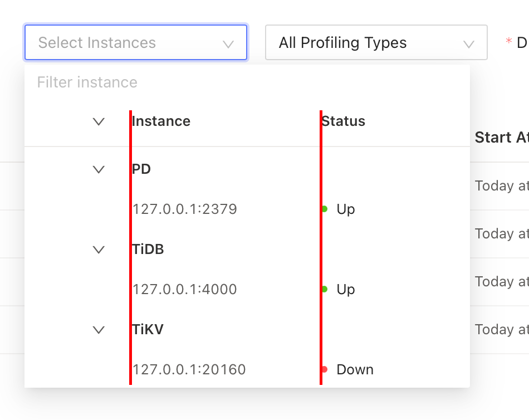This screenshot has width=529, height=420.
Task: Open the All Profiling Types dropdown
Action: pos(376,42)
